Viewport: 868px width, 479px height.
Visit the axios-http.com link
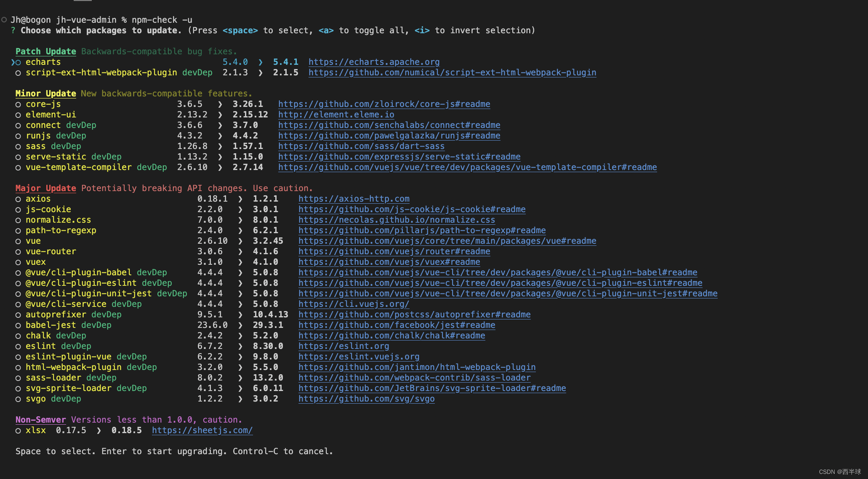[x=354, y=199]
